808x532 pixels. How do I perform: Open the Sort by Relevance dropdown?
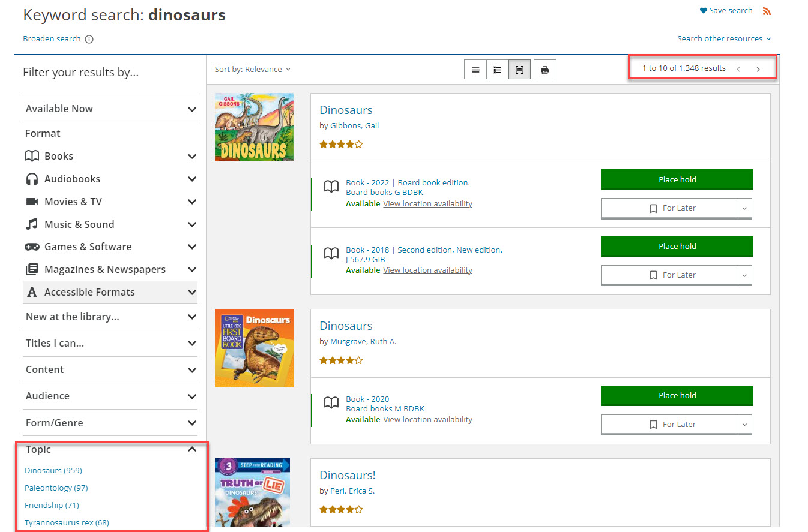click(252, 70)
